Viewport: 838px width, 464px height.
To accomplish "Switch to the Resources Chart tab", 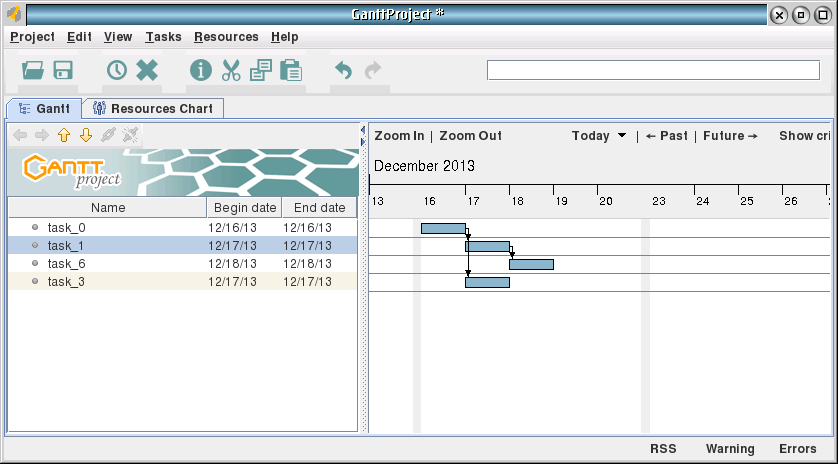I will click(153, 108).
